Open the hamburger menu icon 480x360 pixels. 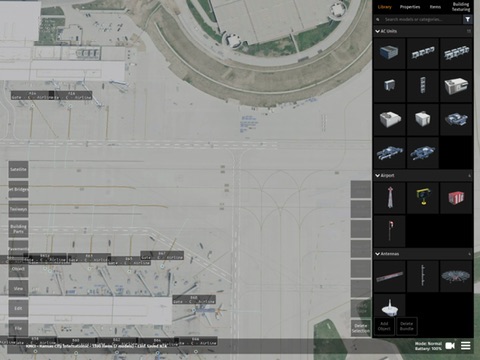(466, 346)
